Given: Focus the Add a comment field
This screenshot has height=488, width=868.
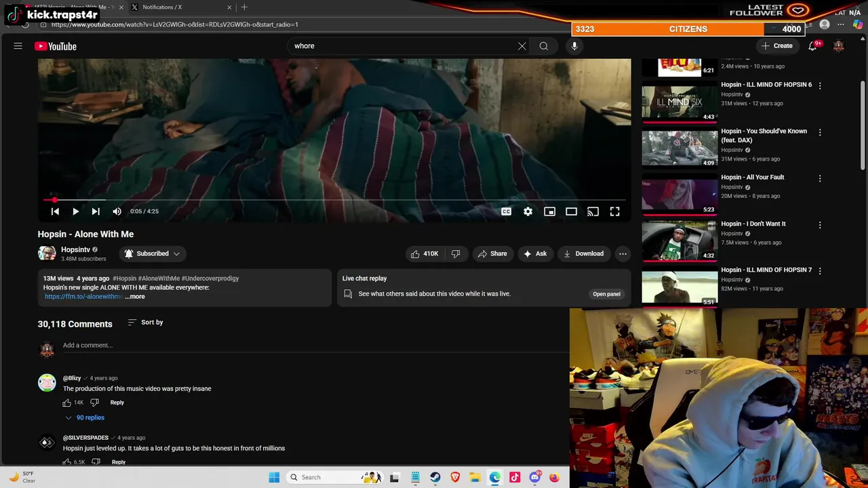Looking at the screenshot, I should click(x=315, y=346).
